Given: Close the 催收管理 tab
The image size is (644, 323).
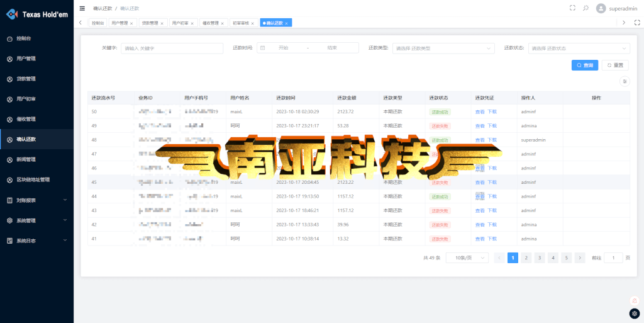Looking at the screenshot, I should (x=222, y=23).
